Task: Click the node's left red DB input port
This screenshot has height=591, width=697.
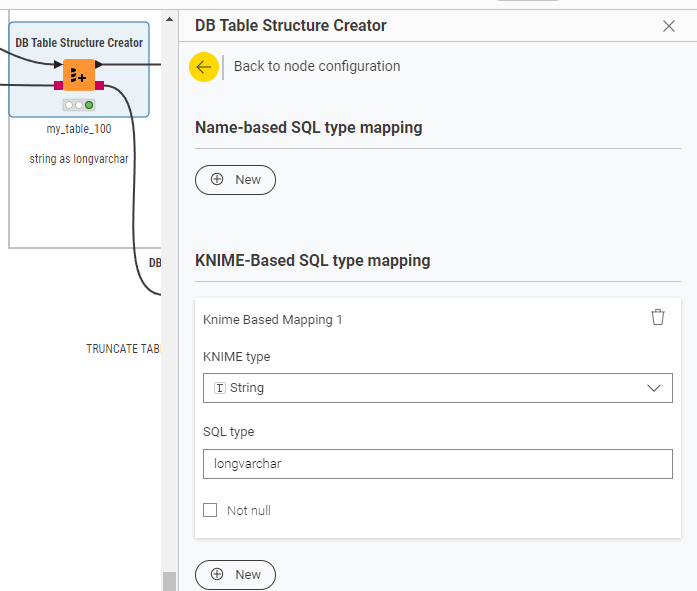Action: (x=58, y=85)
